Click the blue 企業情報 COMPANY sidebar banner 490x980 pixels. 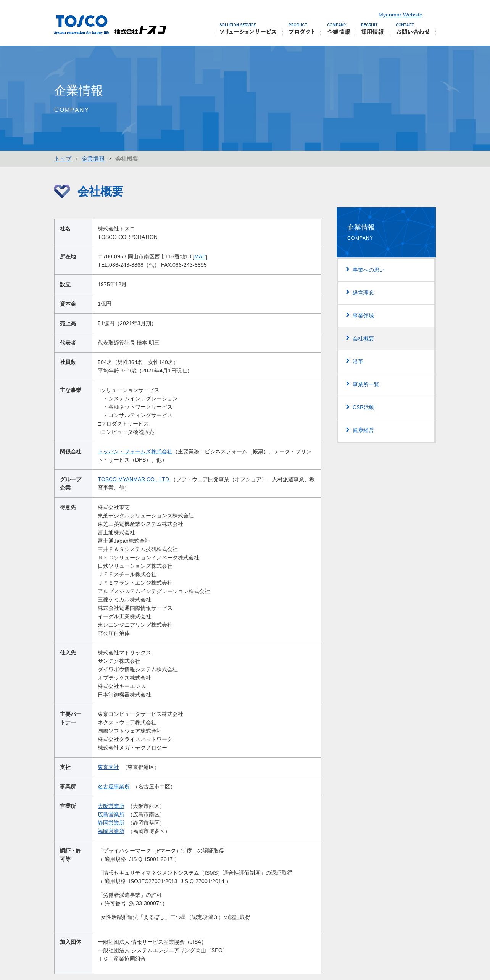tap(386, 232)
